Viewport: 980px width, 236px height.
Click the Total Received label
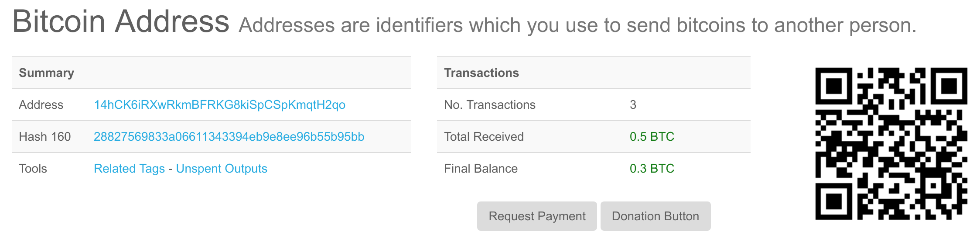(484, 137)
